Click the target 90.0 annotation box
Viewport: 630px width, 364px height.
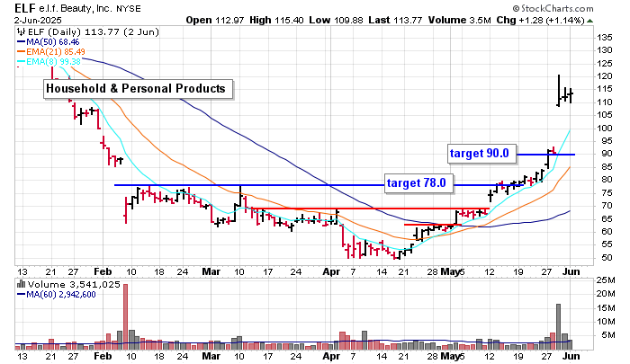pyautogui.click(x=481, y=154)
